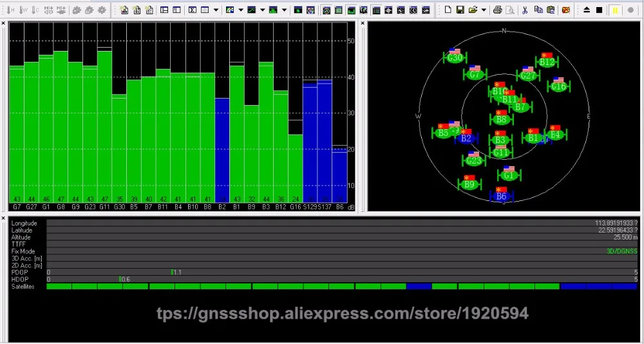Toggle the Altitude meter docking icon

[x=401, y=10]
